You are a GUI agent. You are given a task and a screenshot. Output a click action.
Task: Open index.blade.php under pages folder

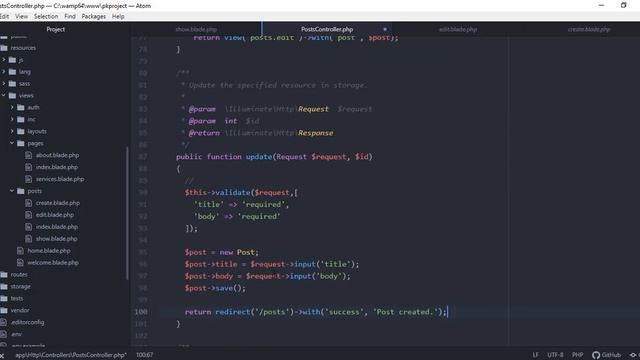(x=57, y=167)
